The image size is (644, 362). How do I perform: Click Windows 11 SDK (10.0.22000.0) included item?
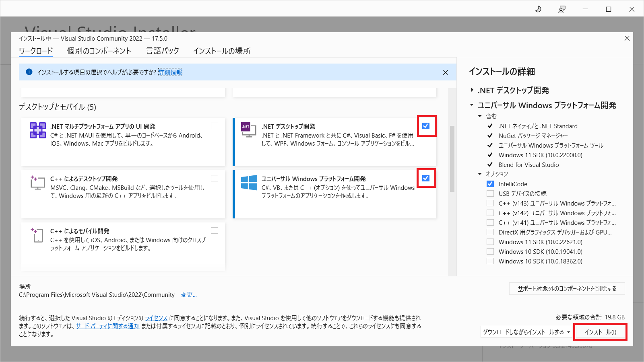coord(541,155)
